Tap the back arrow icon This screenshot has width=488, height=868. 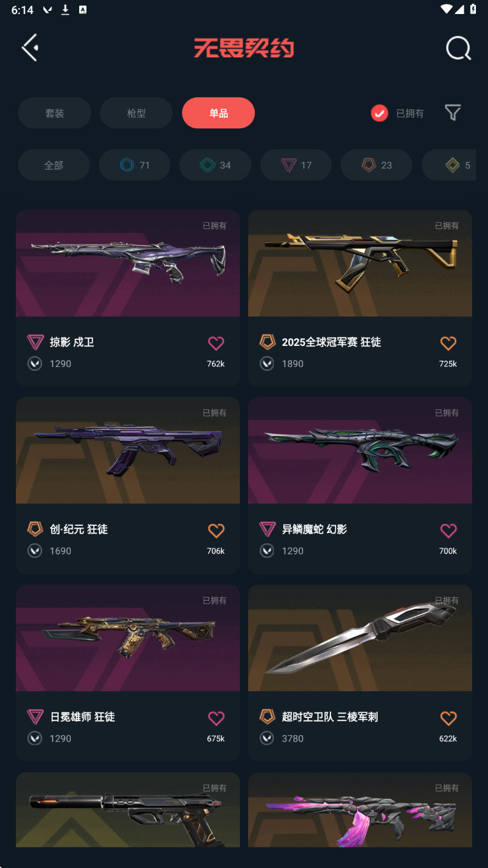point(30,48)
